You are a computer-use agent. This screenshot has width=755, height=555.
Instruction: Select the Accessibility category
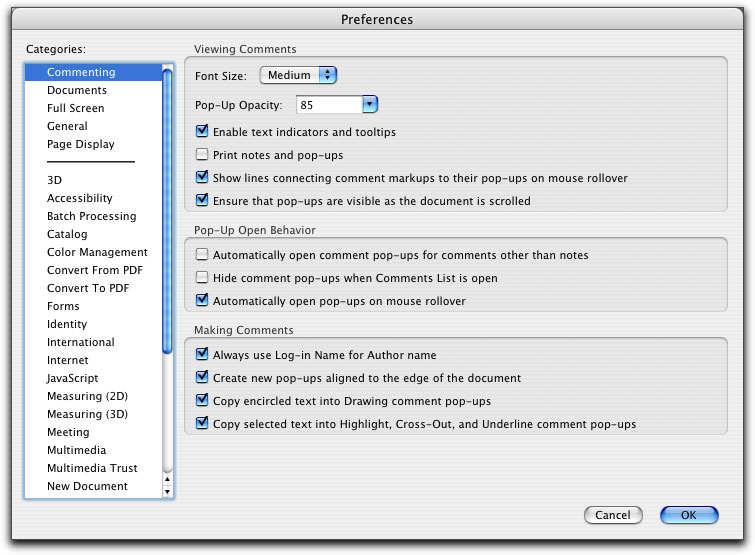[79, 198]
